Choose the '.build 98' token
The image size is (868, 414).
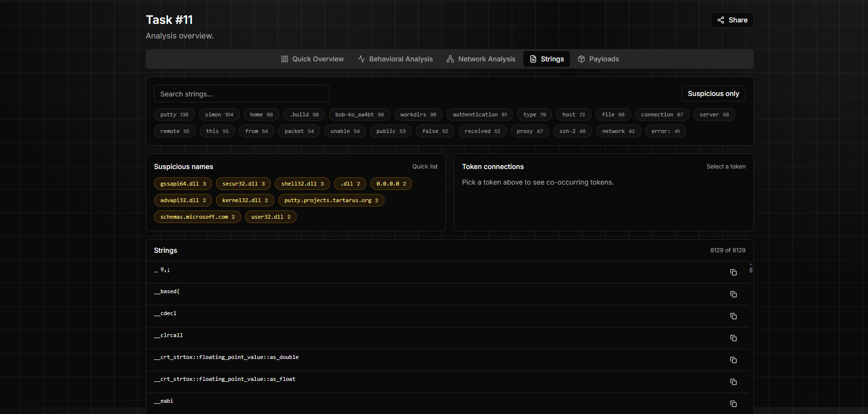[x=304, y=114]
